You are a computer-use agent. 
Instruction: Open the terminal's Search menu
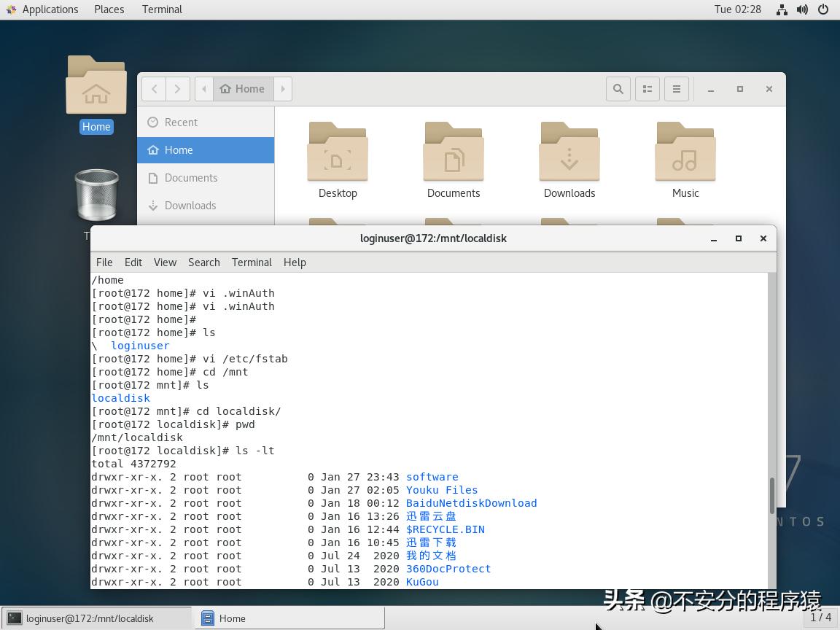click(x=203, y=262)
